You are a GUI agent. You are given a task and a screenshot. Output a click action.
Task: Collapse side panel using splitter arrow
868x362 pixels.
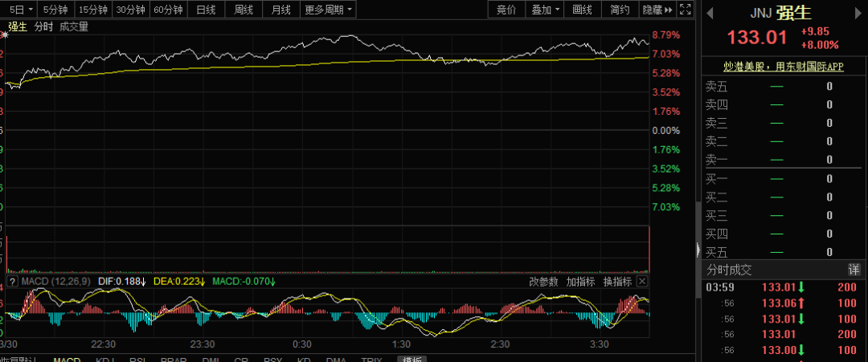click(x=698, y=250)
